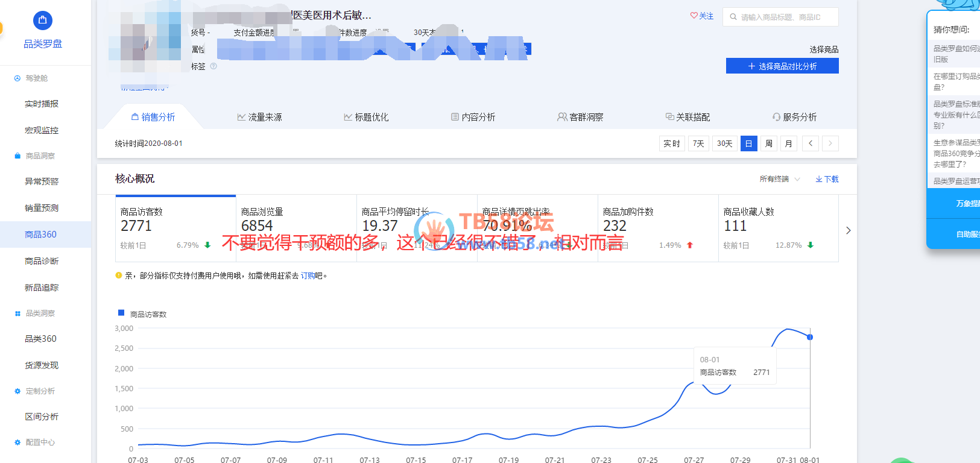Viewport: 980px width, 463px height.
Task: Go to previous date arrow
Action: [x=811, y=143]
